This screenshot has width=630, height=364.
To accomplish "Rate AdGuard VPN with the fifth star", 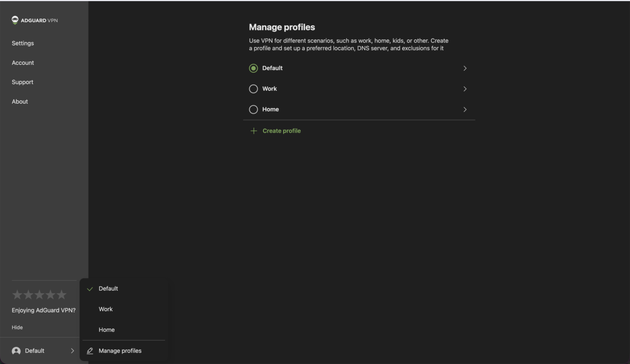I will coord(61,295).
